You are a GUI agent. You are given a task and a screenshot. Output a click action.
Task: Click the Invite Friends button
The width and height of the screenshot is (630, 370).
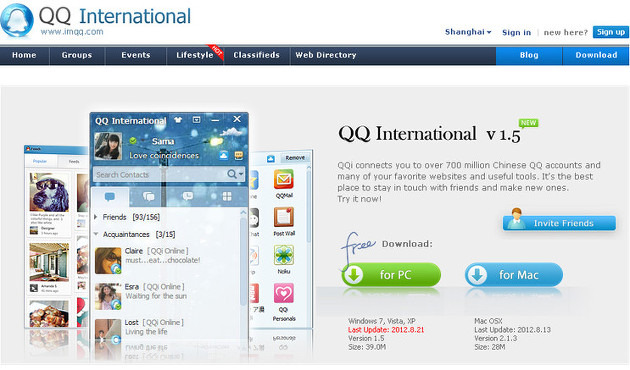(x=559, y=223)
